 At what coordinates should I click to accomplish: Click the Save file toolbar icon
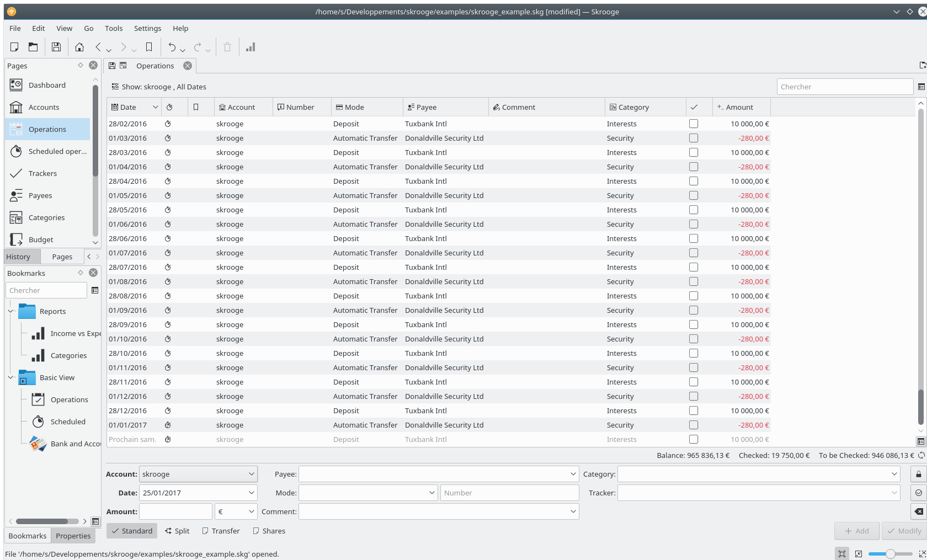tap(56, 47)
